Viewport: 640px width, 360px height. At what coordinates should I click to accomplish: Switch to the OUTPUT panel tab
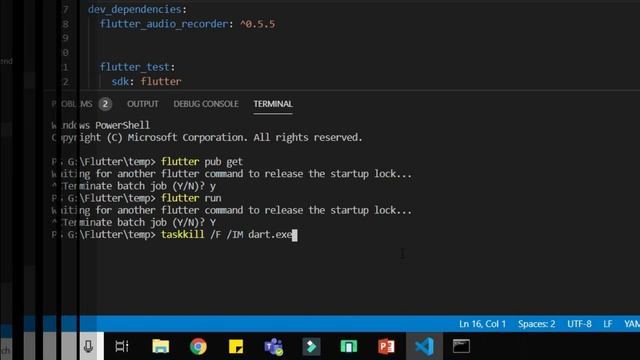coord(142,104)
